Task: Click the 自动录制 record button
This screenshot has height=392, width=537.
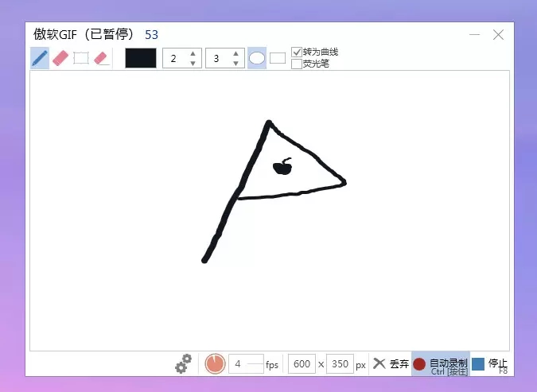Action: [x=441, y=363]
